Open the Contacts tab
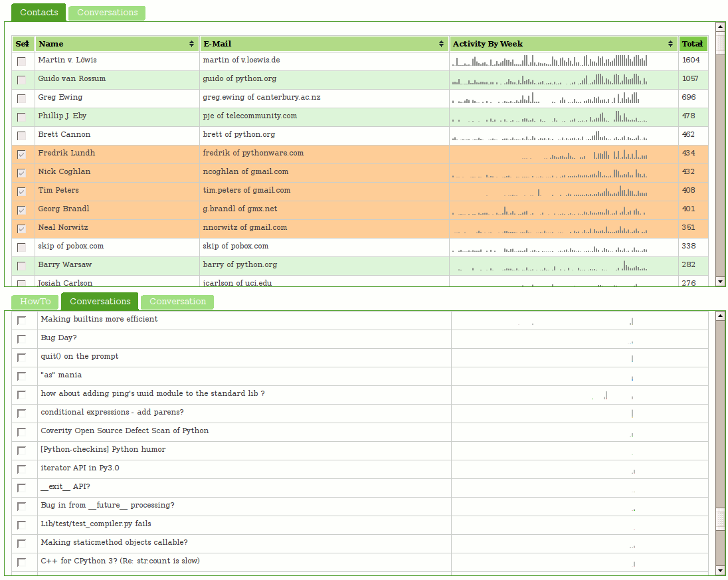728x580 pixels. [x=39, y=13]
